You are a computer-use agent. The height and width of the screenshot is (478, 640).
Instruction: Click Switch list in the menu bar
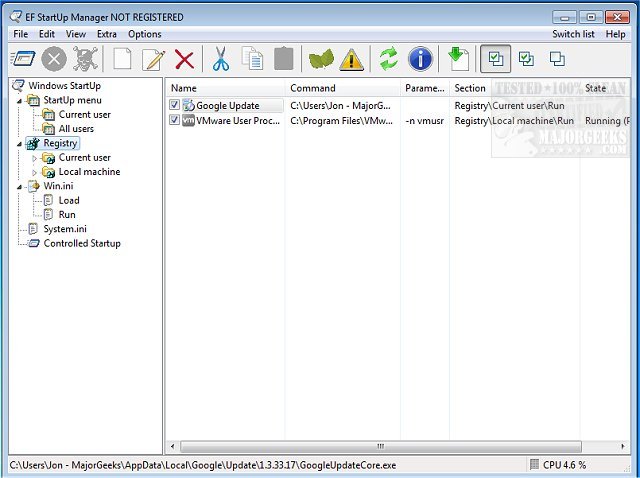tap(572, 34)
